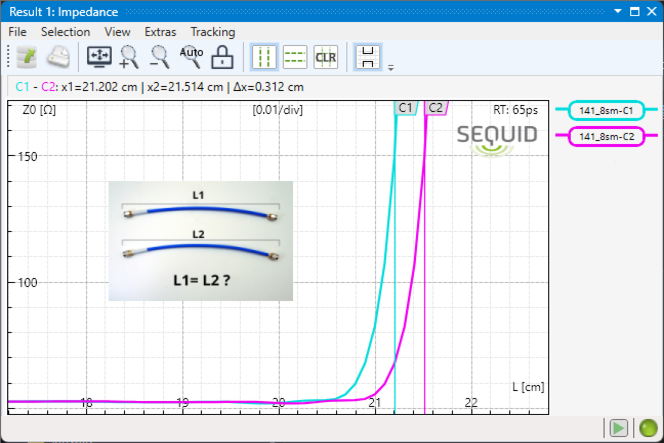Expand the toolbar overflow options arrow
This screenshot has width=664, height=443.
click(390, 67)
